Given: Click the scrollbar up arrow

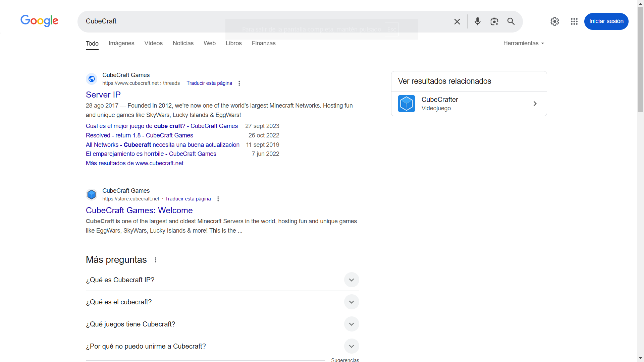Looking at the screenshot, I should (x=640, y=3).
